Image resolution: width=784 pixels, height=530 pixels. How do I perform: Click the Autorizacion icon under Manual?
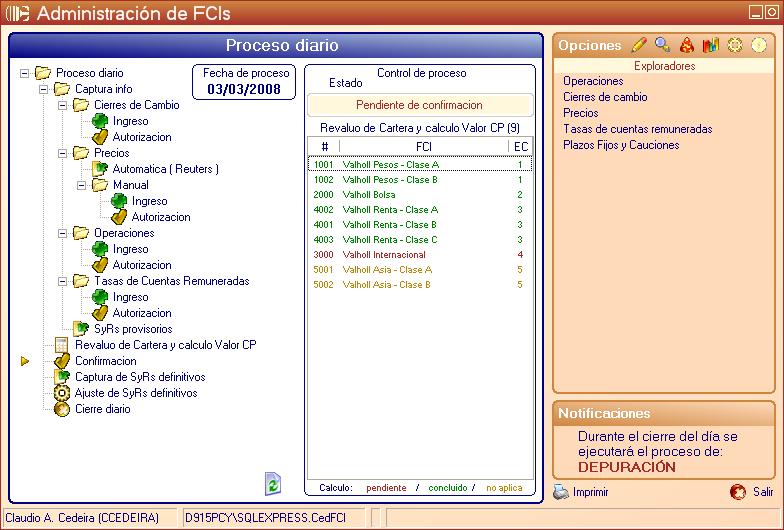(x=119, y=217)
